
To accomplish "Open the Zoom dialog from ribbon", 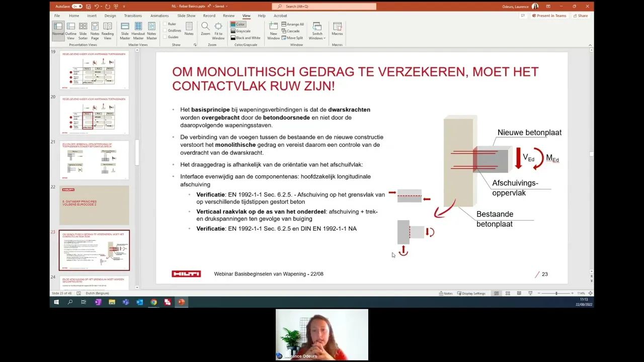I will 205,29.
